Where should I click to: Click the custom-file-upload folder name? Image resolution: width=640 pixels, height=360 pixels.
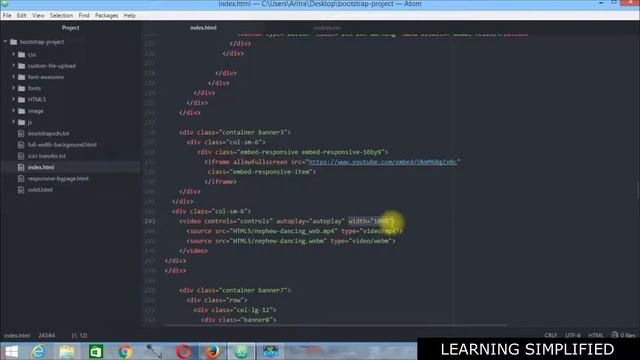click(51, 66)
